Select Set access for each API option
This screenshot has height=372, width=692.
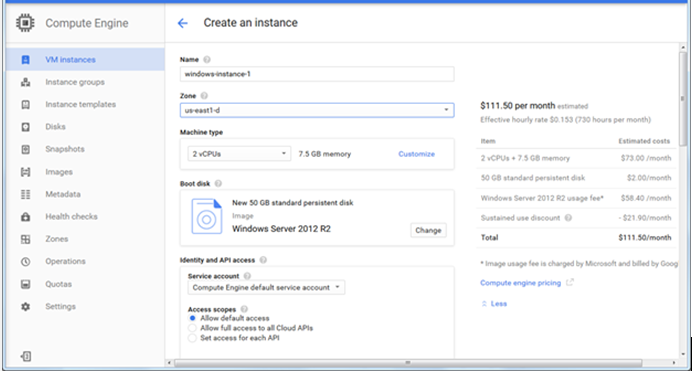point(192,338)
